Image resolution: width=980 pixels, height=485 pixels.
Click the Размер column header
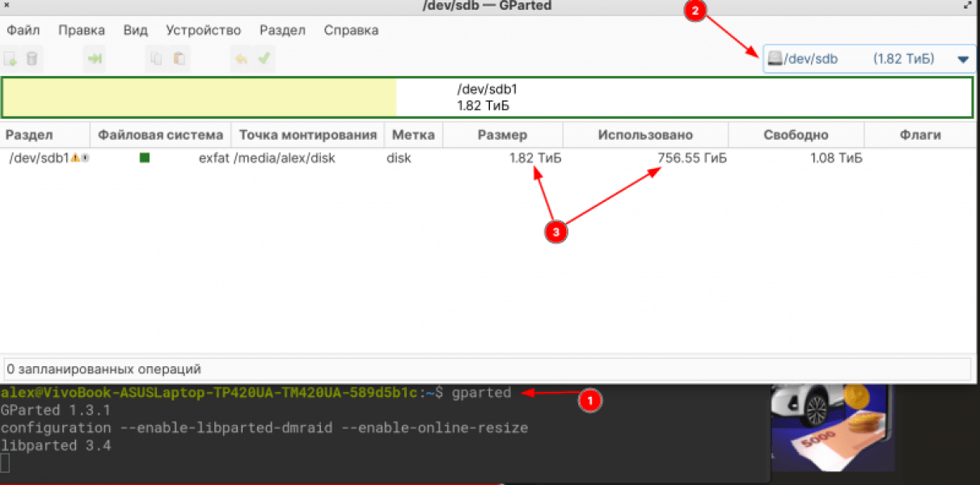(x=502, y=134)
